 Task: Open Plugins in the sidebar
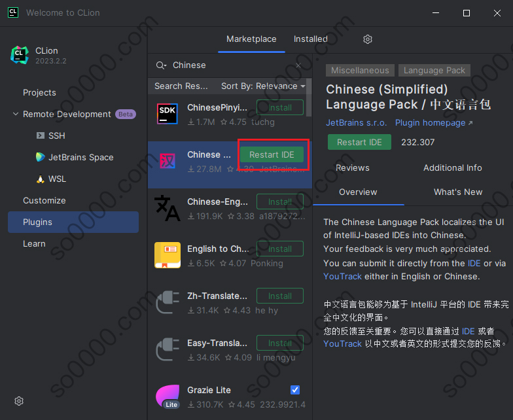(x=73, y=222)
